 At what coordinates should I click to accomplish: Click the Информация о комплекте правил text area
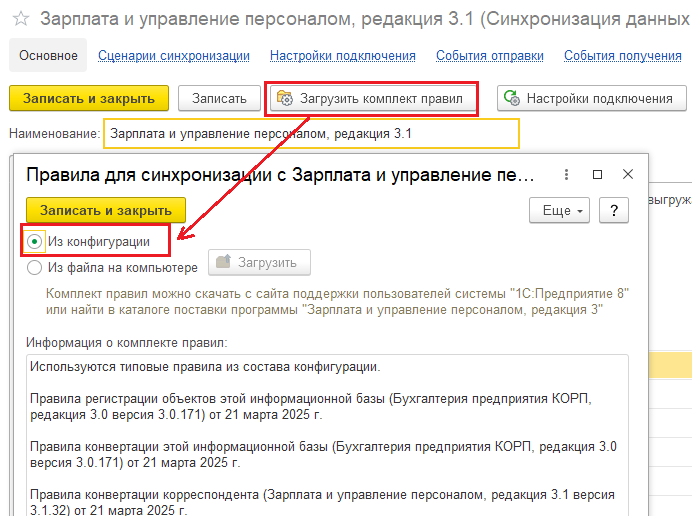(327, 435)
